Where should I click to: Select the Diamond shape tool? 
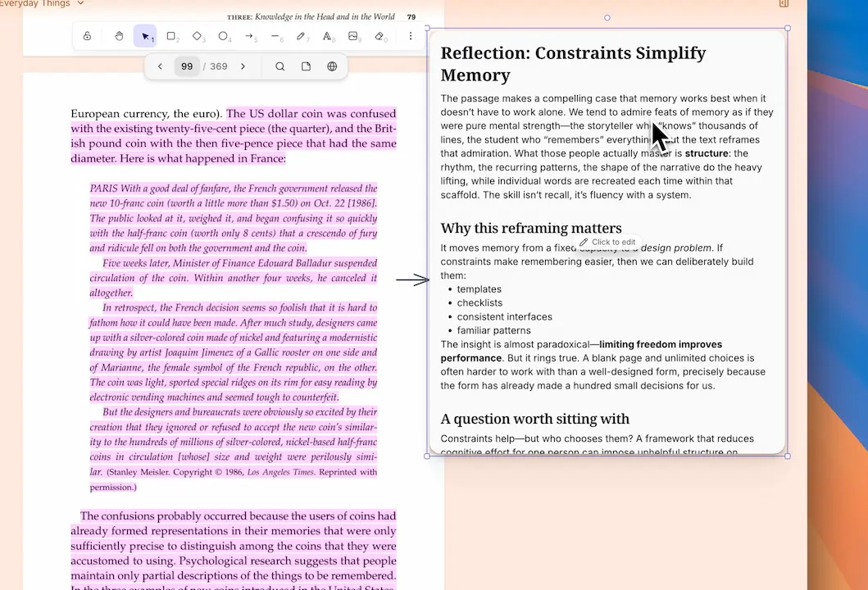[x=197, y=36]
